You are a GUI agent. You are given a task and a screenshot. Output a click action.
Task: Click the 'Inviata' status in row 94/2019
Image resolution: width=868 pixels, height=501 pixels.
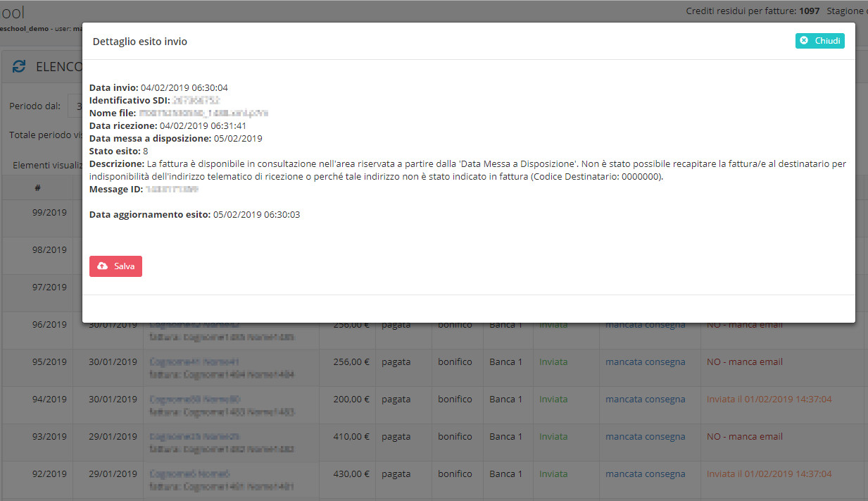point(553,400)
